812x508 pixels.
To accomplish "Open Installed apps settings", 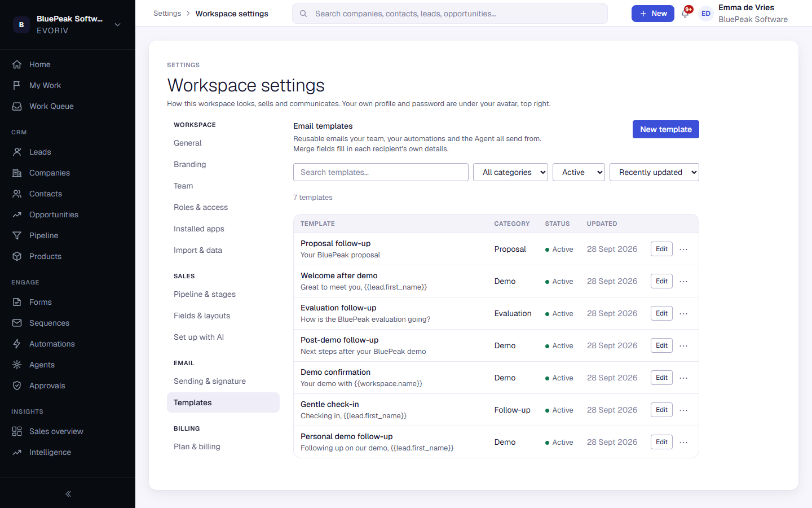I will (x=223, y=229).
